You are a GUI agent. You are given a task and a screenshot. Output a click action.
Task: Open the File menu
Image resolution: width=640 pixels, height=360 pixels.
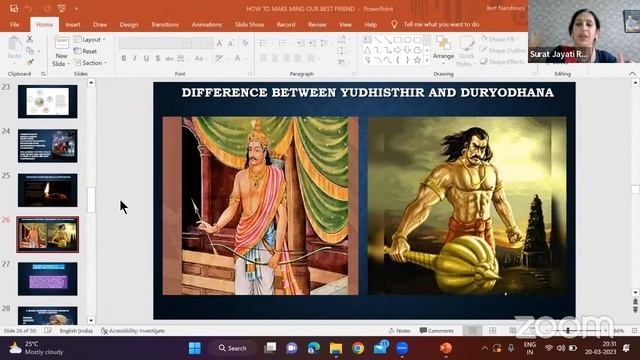pyautogui.click(x=15, y=24)
